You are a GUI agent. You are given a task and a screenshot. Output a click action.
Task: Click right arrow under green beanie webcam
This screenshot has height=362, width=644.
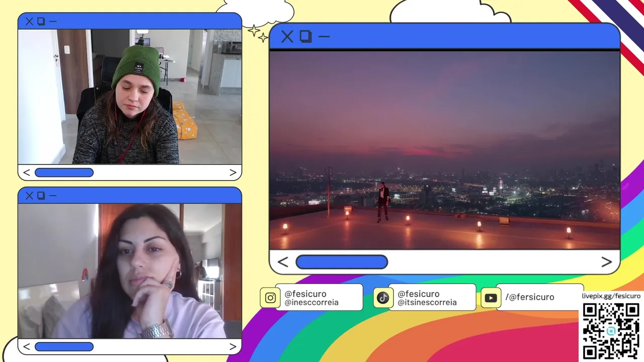point(232,172)
